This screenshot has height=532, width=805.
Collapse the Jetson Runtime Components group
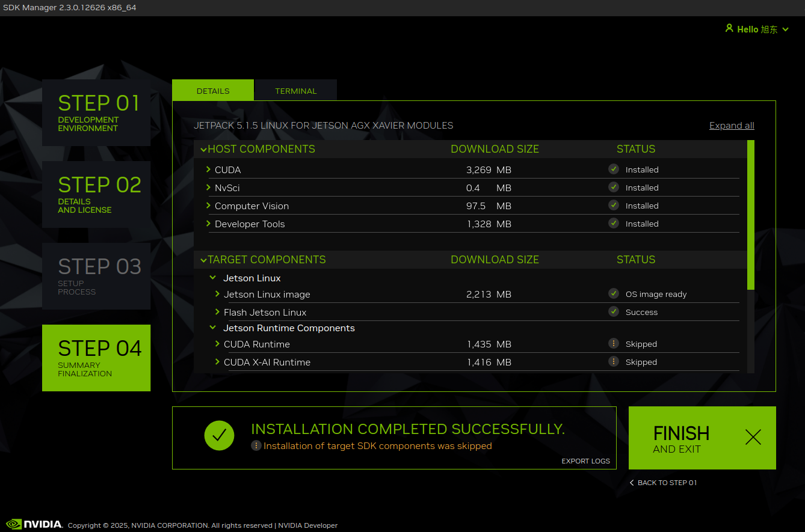pos(212,328)
